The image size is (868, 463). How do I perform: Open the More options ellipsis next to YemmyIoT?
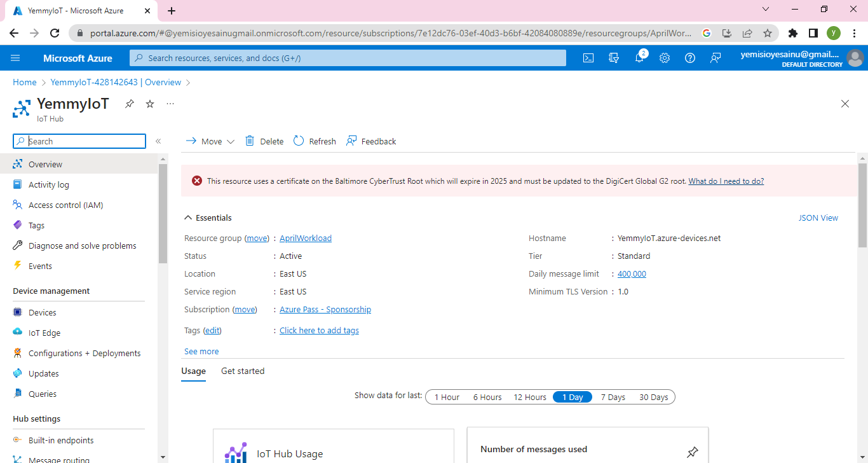pos(170,103)
